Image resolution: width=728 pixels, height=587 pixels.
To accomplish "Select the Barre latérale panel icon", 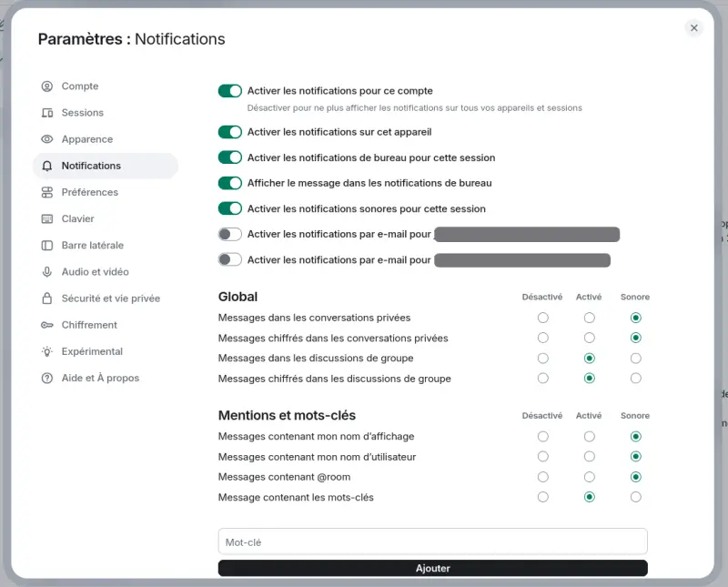I will point(46,245).
